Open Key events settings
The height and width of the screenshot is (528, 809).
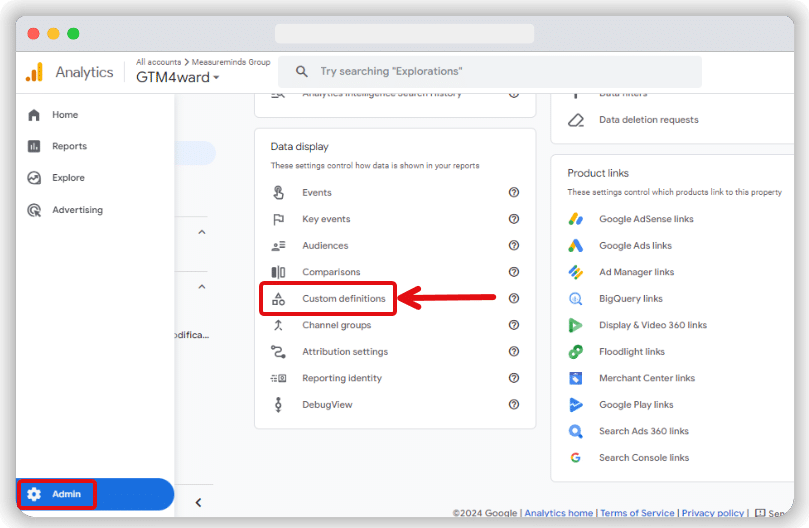click(326, 219)
